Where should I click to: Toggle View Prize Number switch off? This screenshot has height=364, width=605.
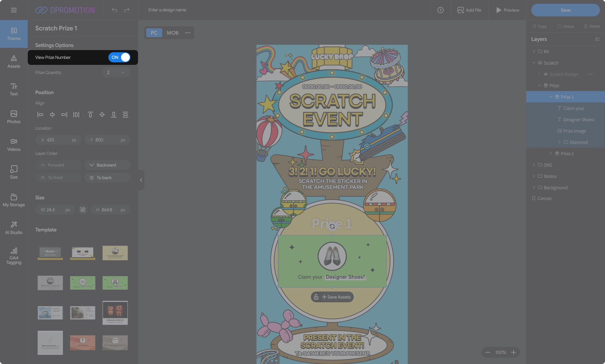pyautogui.click(x=119, y=57)
